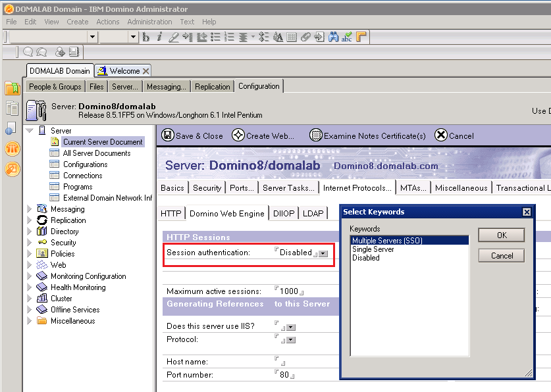Click the paperclip attach file icon
The width and height of the screenshot is (551, 392).
tap(305, 37)
